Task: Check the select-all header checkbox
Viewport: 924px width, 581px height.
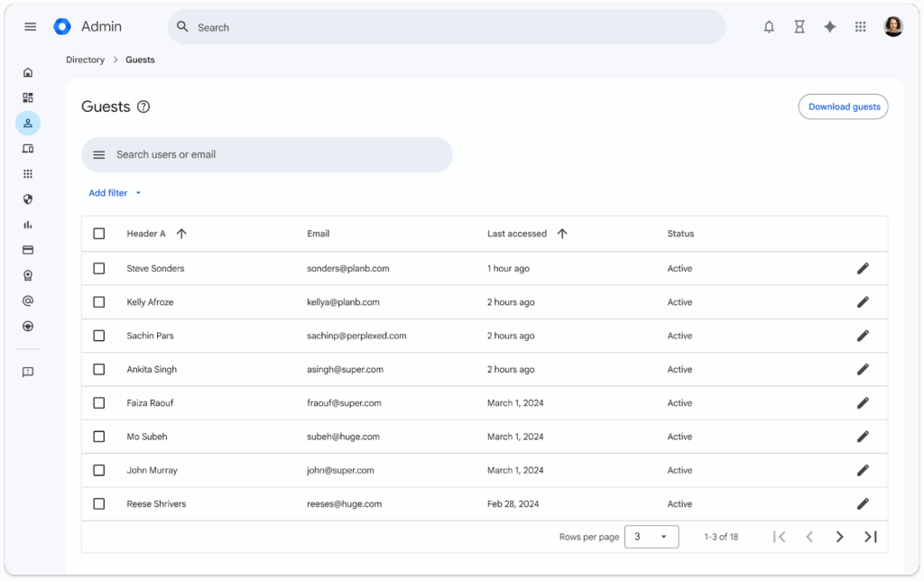Action: [99, 234]
